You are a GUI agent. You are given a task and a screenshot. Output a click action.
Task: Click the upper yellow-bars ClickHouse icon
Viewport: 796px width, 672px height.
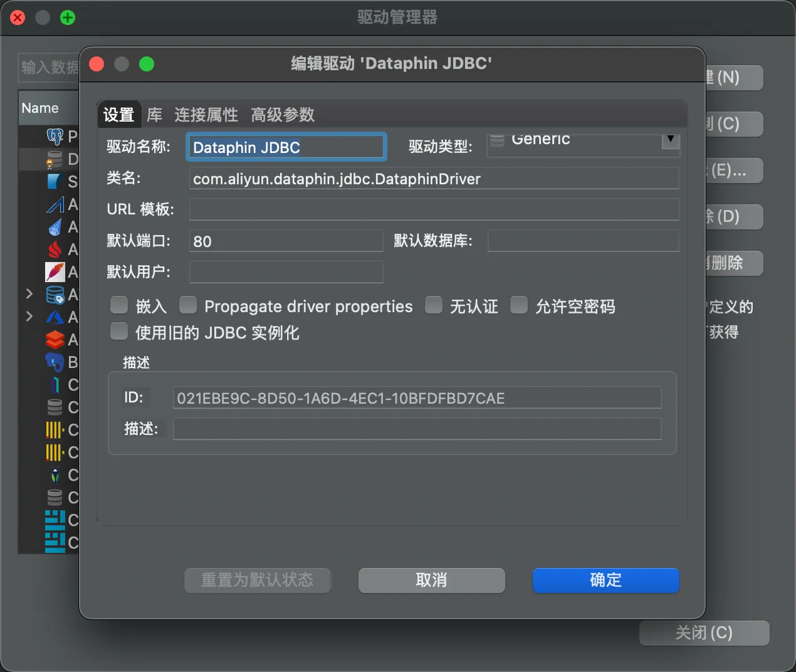click(x=55, y=430)
